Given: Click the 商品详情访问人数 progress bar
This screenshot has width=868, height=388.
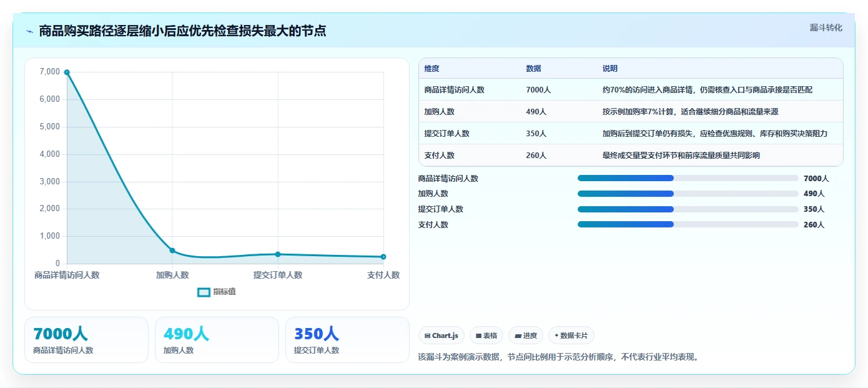Looking at the screenshot, I should [688, 178].
